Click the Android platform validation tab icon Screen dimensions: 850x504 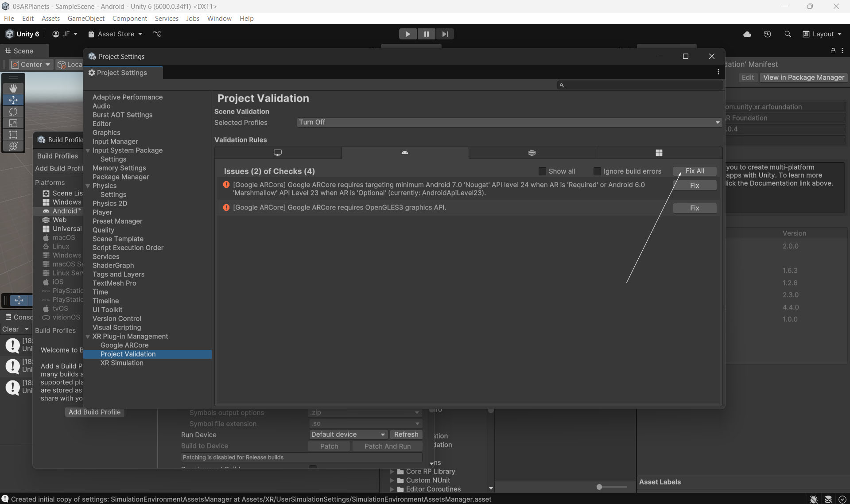(404, 153)
